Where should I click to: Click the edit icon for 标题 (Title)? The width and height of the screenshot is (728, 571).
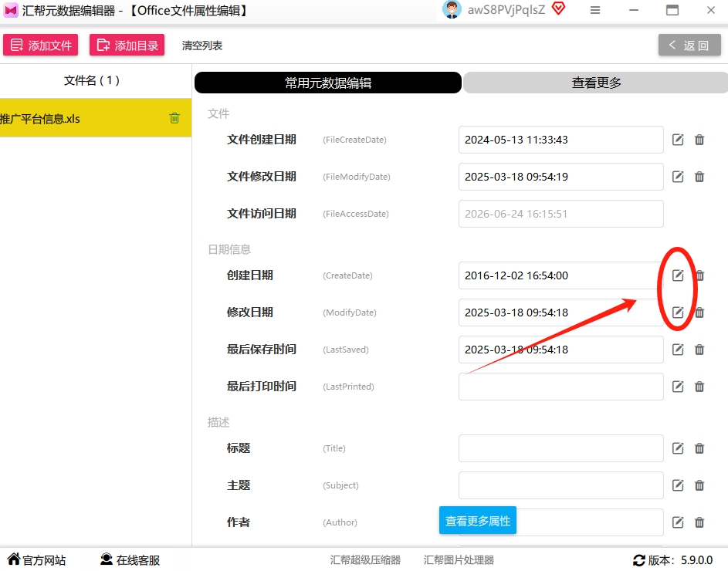coord(678,448)
